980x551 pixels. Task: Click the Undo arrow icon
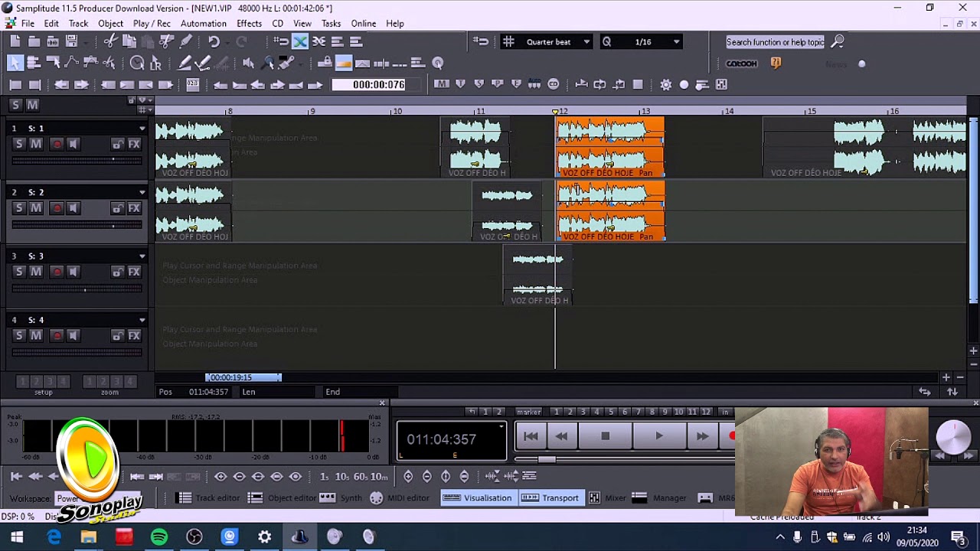[214, 41]
